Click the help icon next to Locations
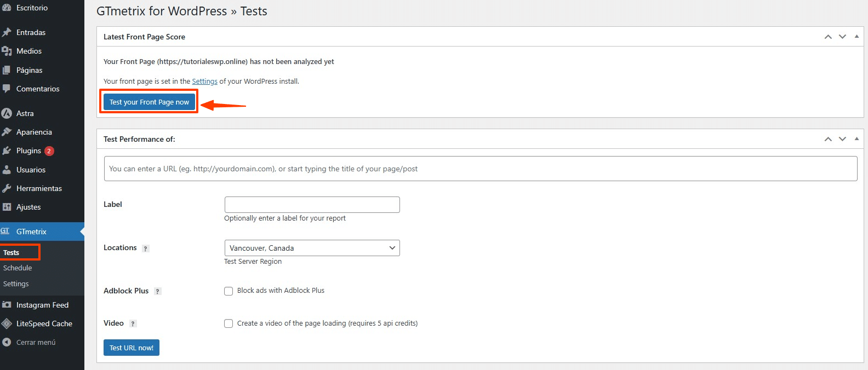868x370 pixels. tap(145, 248)
